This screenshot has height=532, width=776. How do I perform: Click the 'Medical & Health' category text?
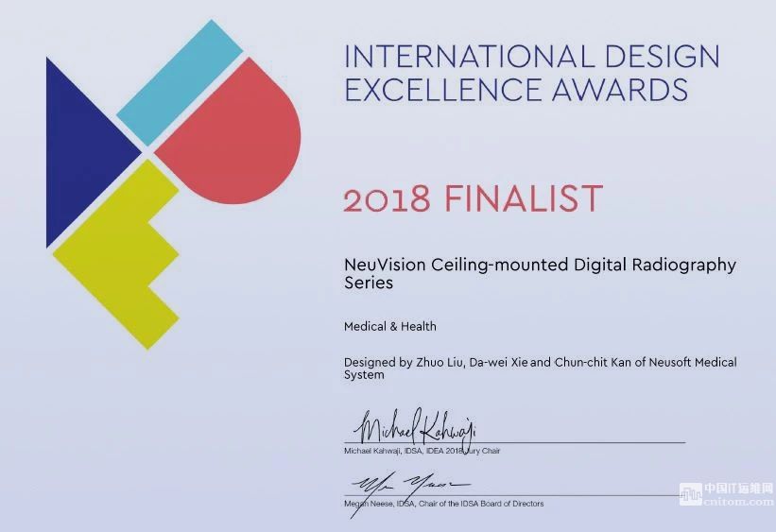(x=390, y=327)
